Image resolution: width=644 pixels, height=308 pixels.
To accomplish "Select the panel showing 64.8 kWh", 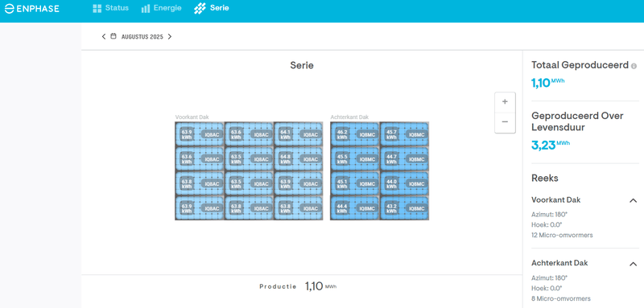I will pyautogui.click(x=298, y=158).
